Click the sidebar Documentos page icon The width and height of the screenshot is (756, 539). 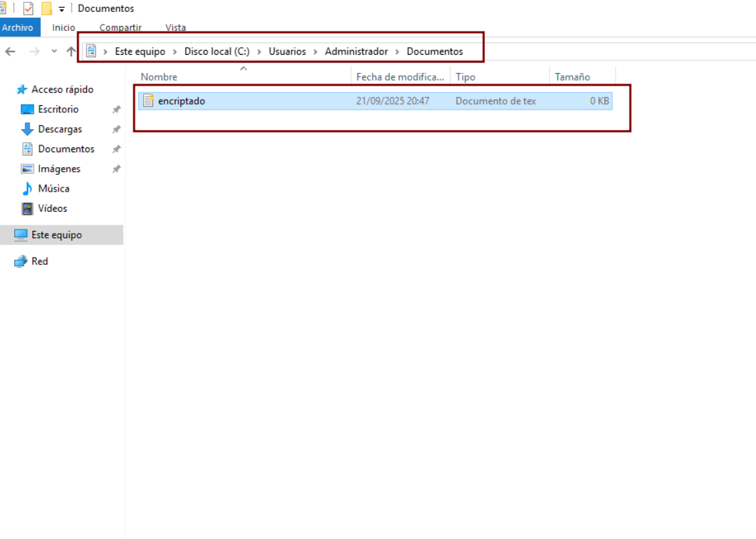click(x=27, y=149)
